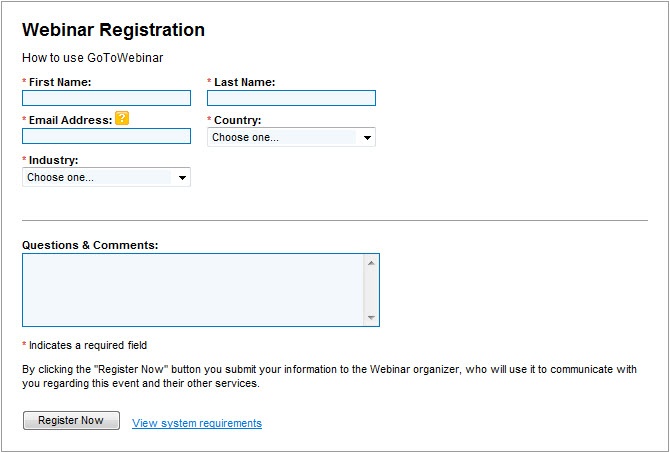This screenshot has height=453, width=670.
Task: Click into the Last Name input box
Action: tap(291, 98)
